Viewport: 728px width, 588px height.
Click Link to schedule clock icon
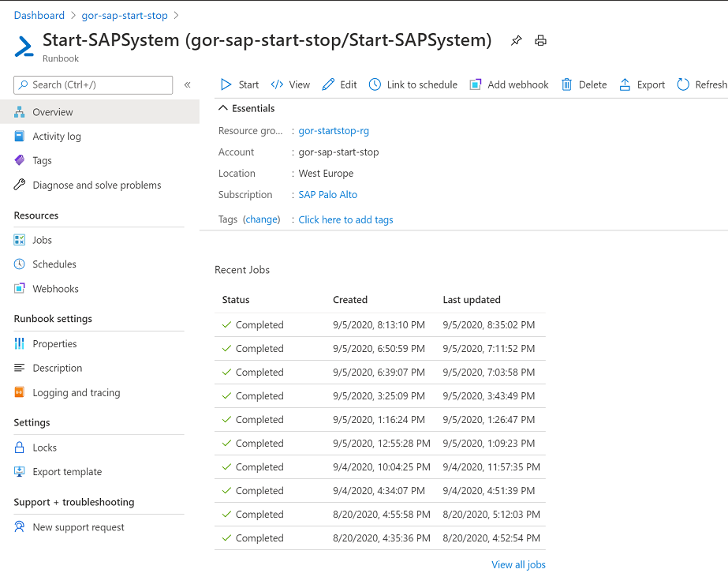pos(375,84)
